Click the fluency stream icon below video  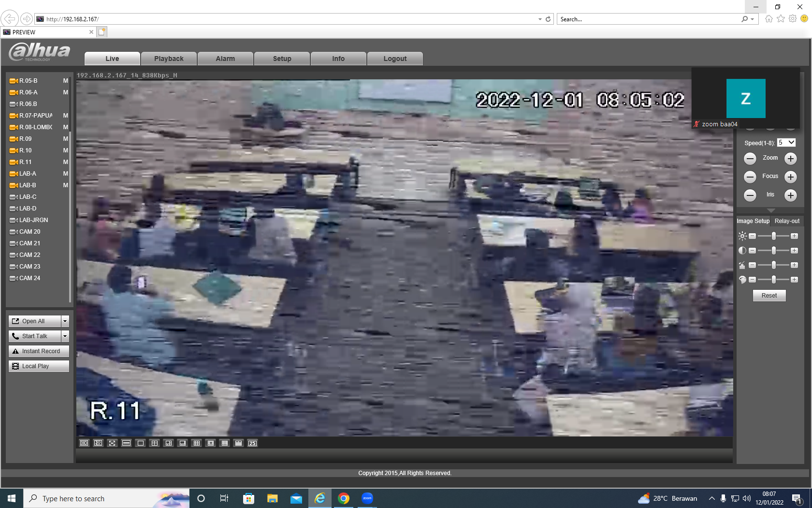pos(98,443)
